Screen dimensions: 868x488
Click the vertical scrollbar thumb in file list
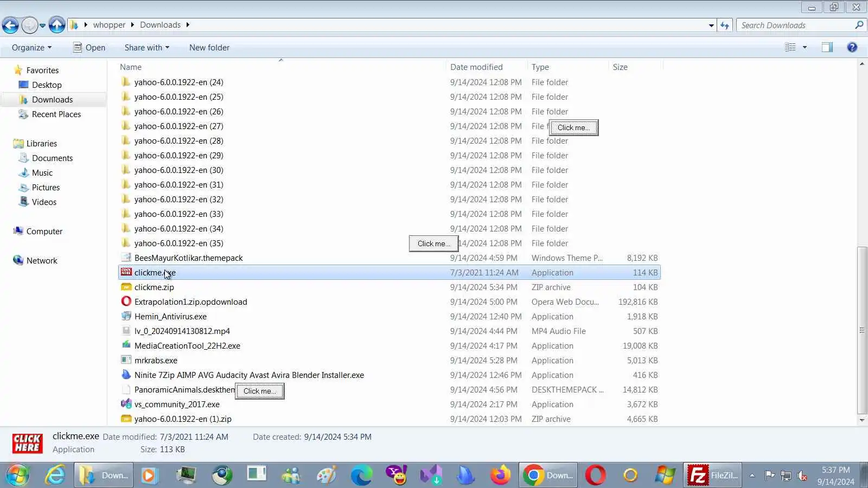(861, 330)
